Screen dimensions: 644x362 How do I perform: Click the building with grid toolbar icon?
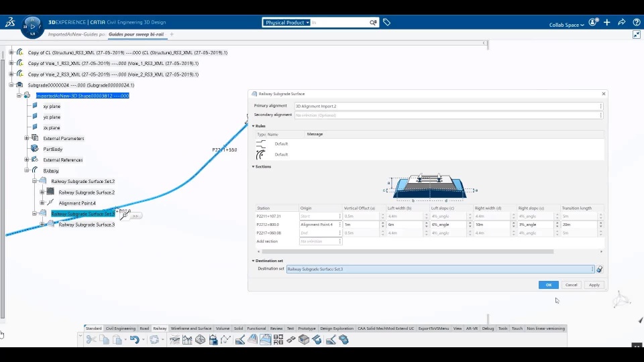[x=213, y=339]
